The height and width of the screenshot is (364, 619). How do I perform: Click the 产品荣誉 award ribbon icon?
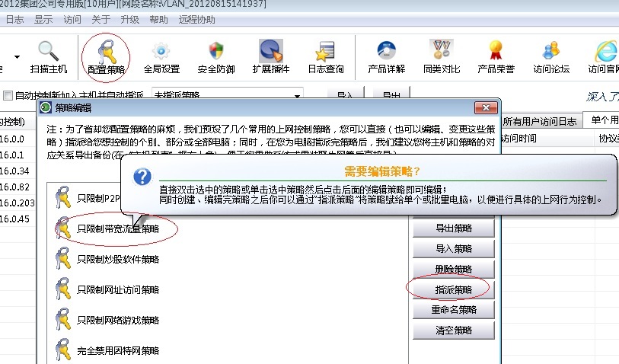pos(496,52)
